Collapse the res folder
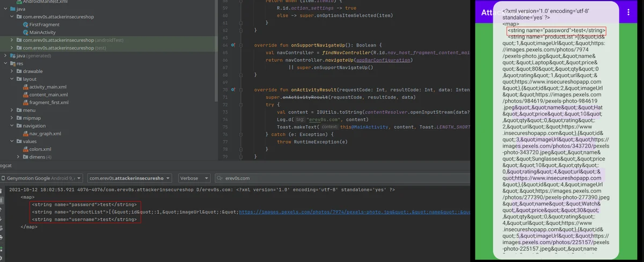This screenshot has width=644, height=262. coord(4,63)
